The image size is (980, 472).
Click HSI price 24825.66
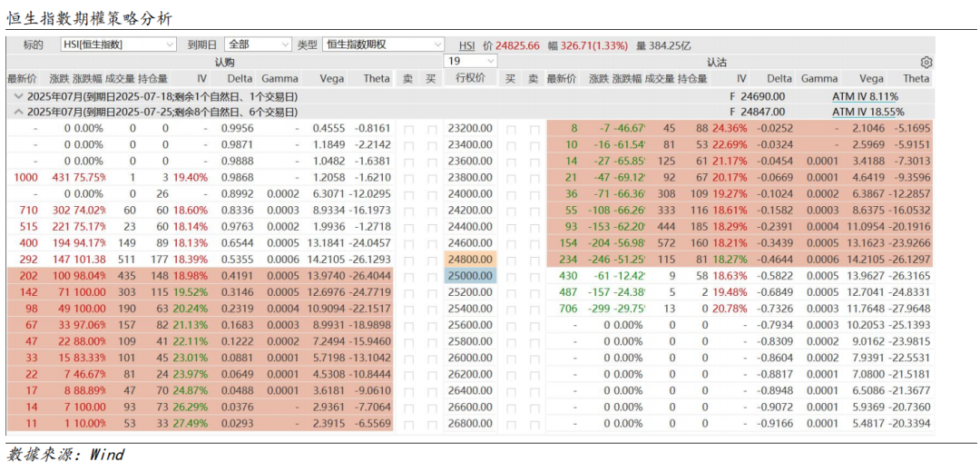coord(517,45)
